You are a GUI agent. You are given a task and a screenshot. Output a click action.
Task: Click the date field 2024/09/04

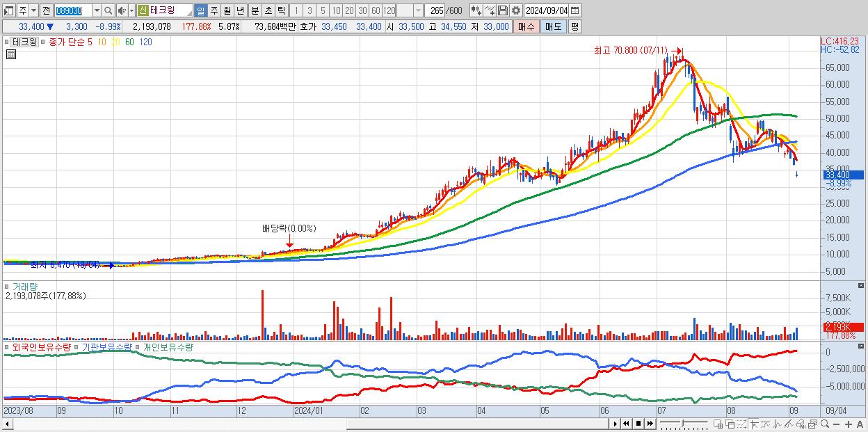click(546, 10)
